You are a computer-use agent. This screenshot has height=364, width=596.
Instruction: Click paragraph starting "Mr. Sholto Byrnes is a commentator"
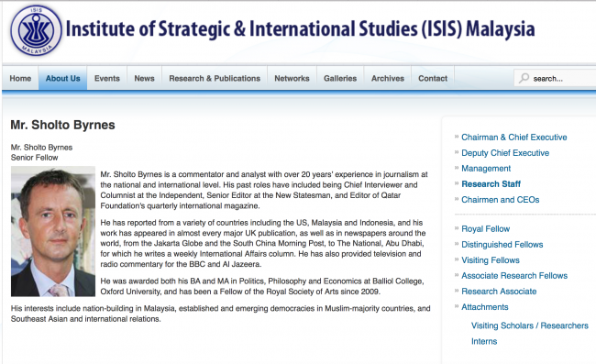[264, 190]
